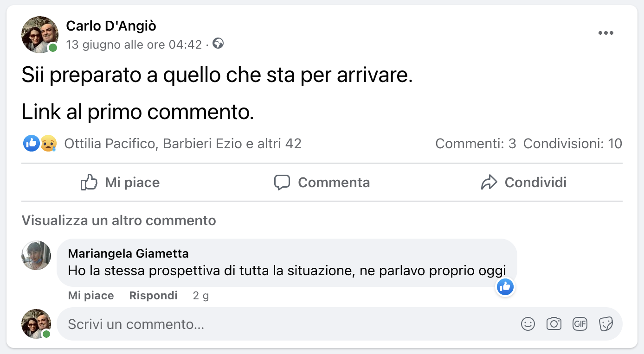Toggle Mi piace on Mariangela's comment
The width and height of the screenshot is (644, 354).
click(91, 296)
